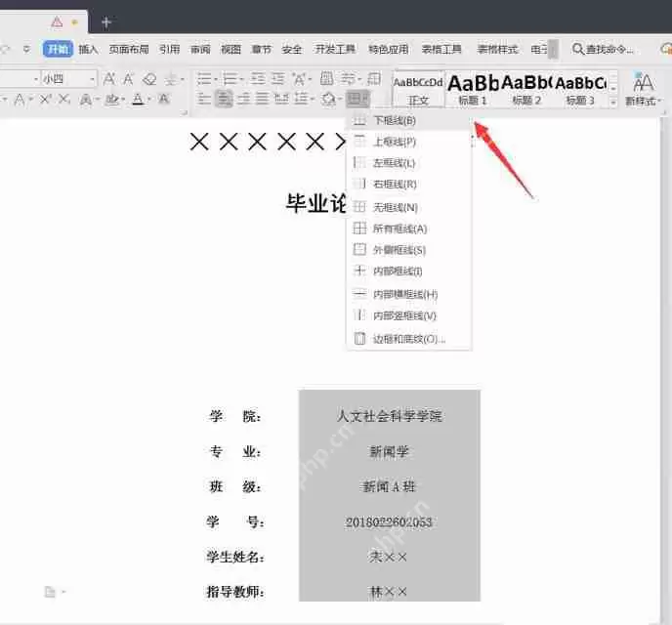
Task: Apply the 正文 body style
Action: (418, 90)
